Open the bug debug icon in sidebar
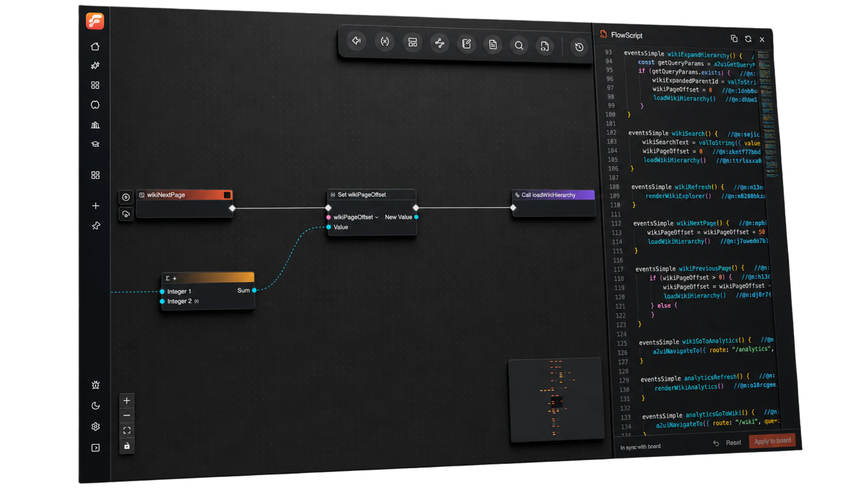The height and width of the screenshot is (488, 868). click(95, 385)
